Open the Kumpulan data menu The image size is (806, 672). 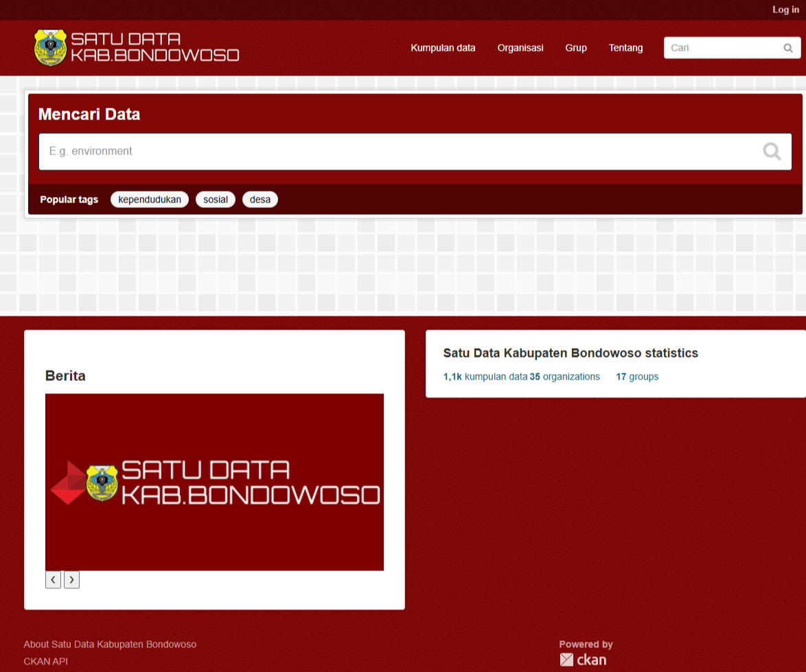(443, 48)
